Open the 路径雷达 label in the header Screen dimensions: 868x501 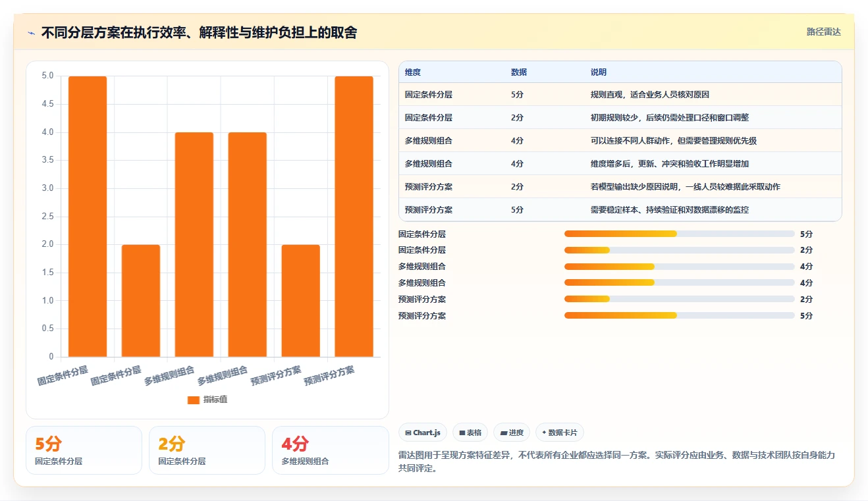[x=824, y=32]
